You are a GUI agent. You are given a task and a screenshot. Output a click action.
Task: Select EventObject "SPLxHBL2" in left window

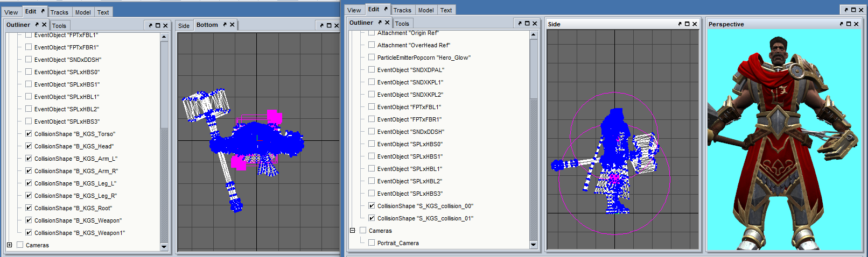(67, 109)
